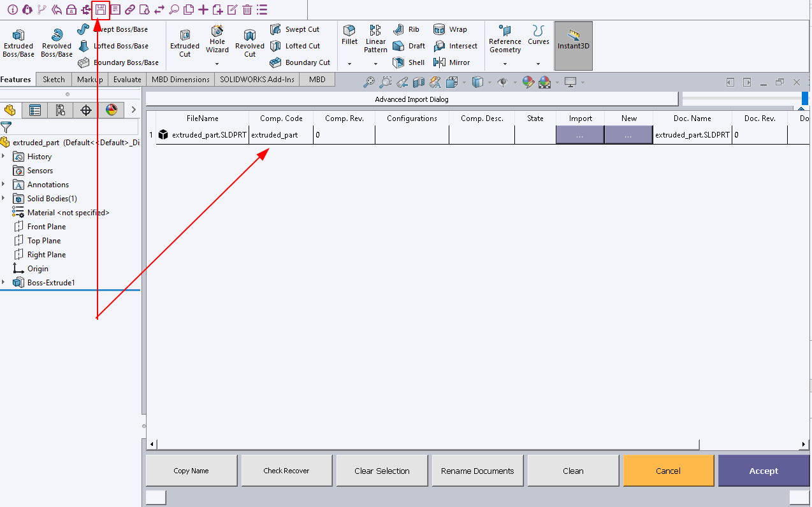This screenshot has height=507, width=812.
Task: Click the highlighted Save icon in the toolbar
Action: click(x=100, y=10)
